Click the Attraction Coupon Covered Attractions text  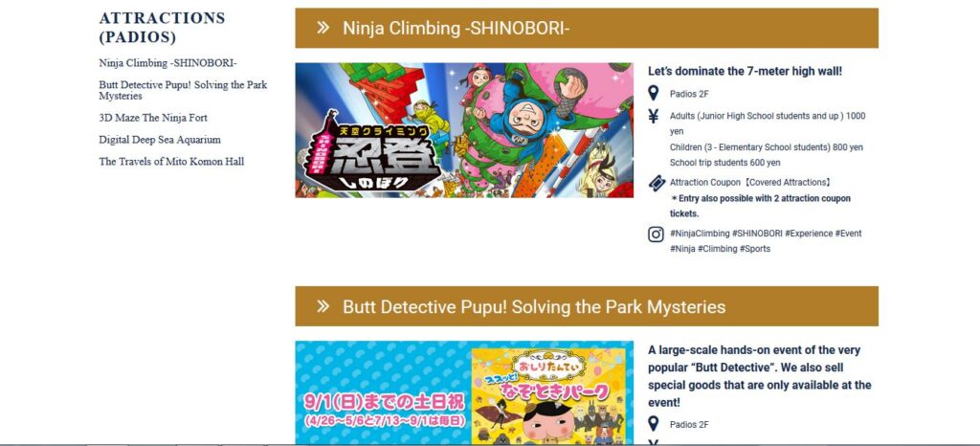click(x=750, y=183)
